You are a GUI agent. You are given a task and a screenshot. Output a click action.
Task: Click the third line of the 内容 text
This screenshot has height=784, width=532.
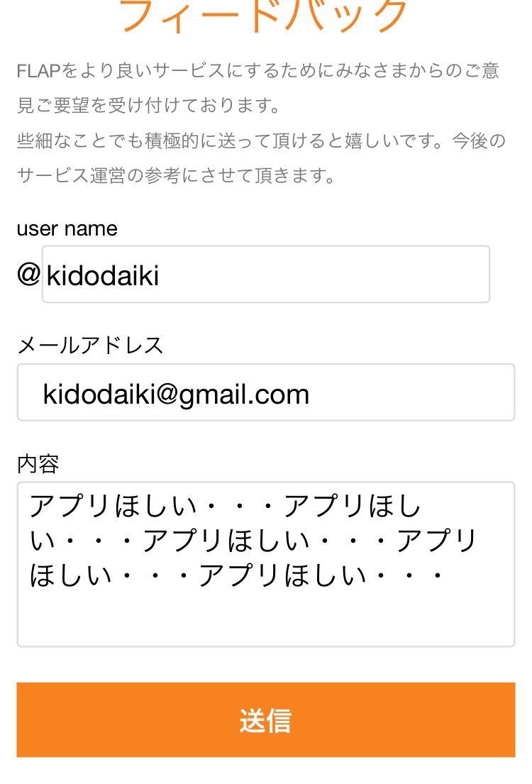pos(237,575)
